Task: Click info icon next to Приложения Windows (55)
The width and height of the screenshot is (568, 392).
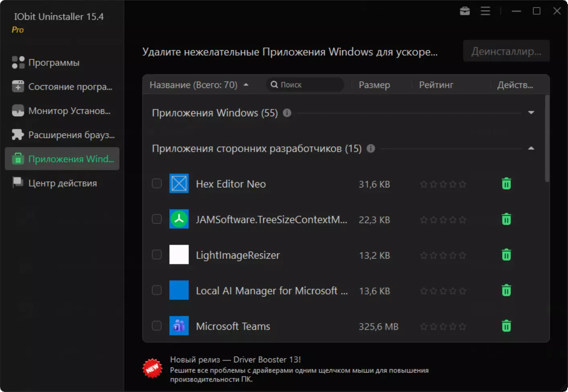Action: tap(287, 113)
